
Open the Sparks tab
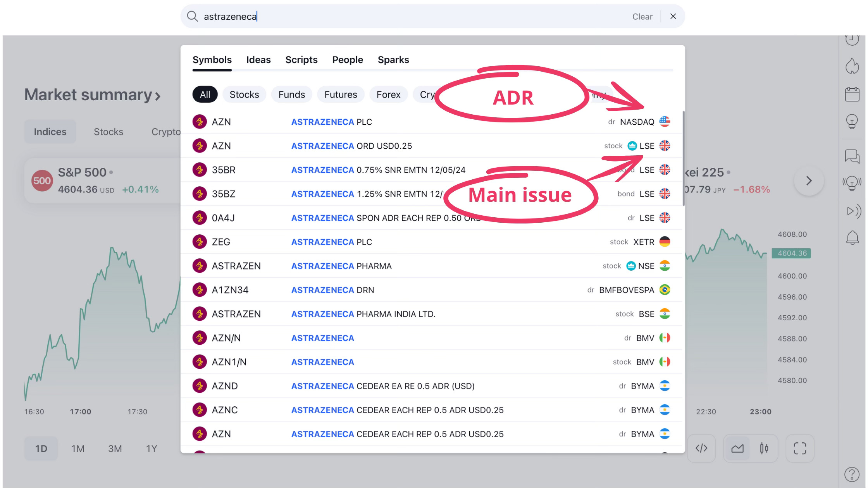click(x=393, y=60)
